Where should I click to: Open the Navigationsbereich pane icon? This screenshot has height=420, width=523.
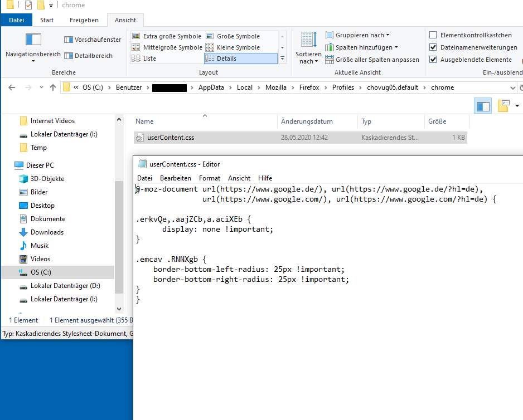point(33,40)
